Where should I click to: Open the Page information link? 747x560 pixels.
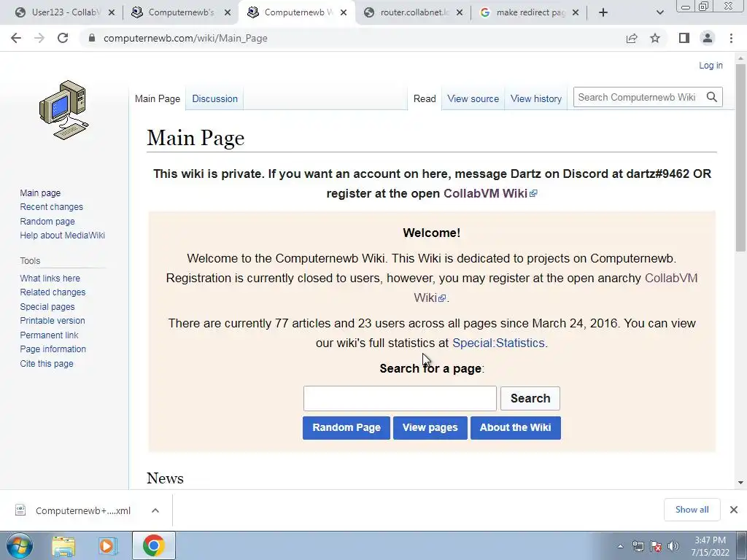point(53,349)
